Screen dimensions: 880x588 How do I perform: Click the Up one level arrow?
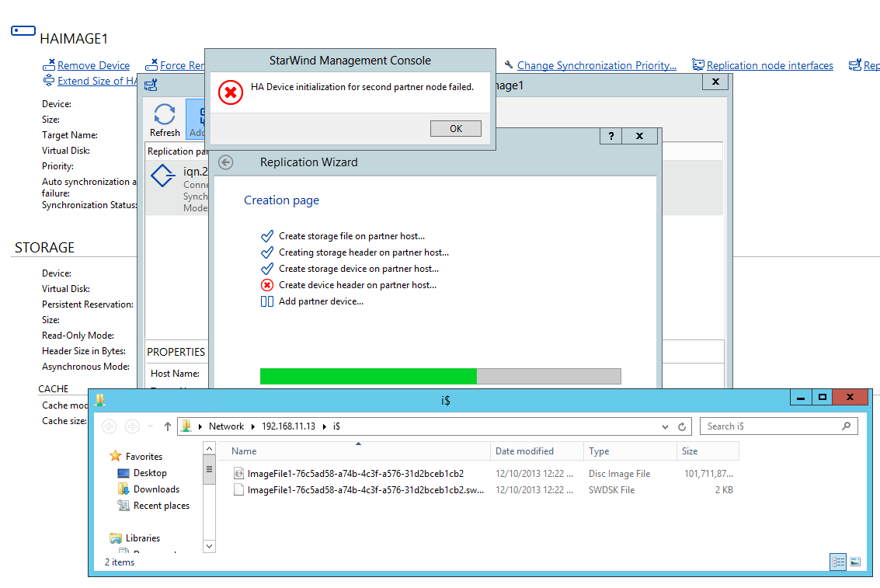coord(167,426)
